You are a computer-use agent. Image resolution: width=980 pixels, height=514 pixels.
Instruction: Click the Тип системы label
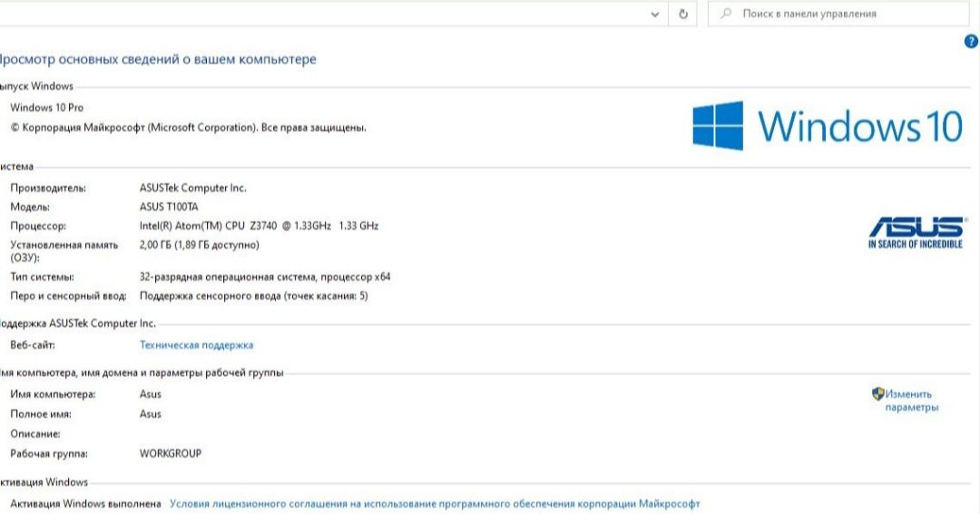point(42,276)
